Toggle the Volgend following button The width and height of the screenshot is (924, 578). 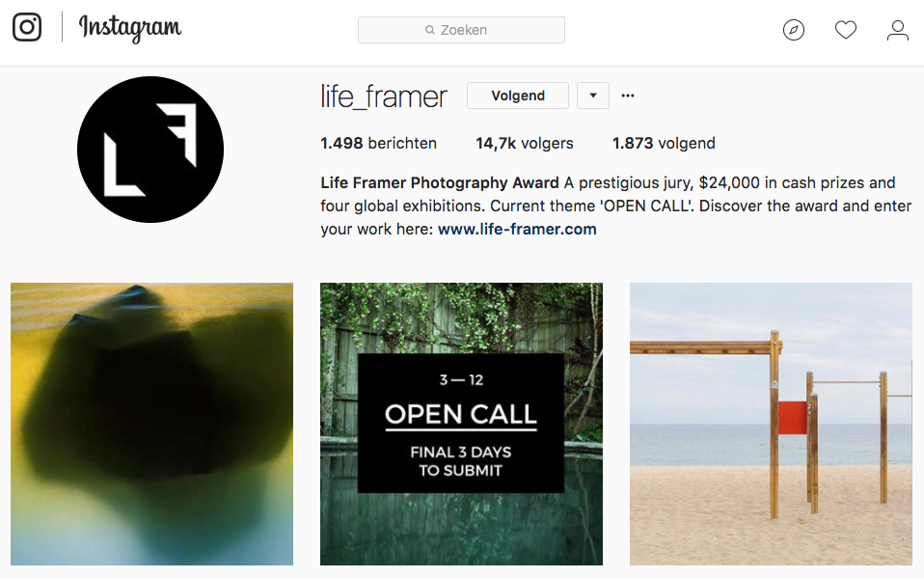click(x=518, y=96)
